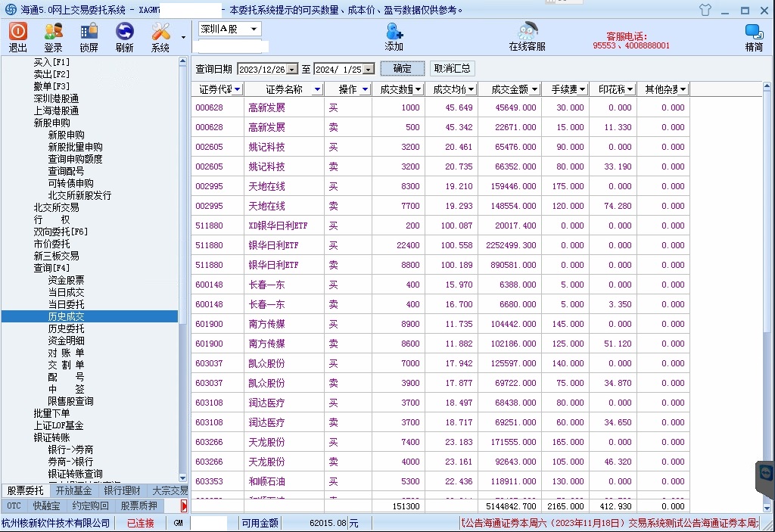Click the red tab-scroll arrow icon
The image size is (775, 532).
coord(184,506)
